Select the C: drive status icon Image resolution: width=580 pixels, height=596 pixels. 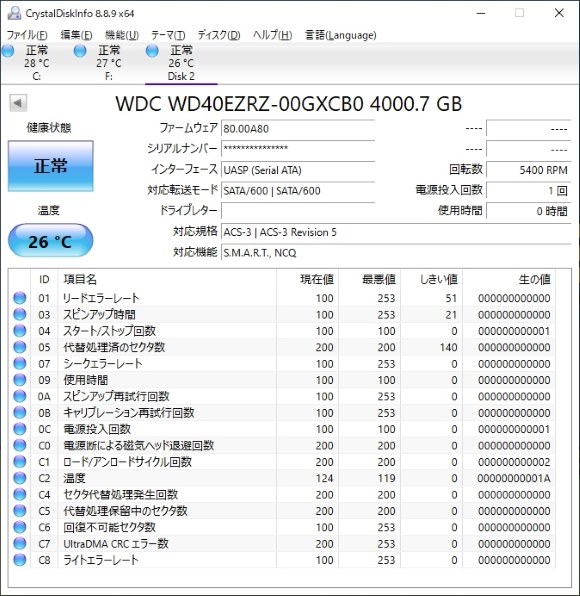8,51
